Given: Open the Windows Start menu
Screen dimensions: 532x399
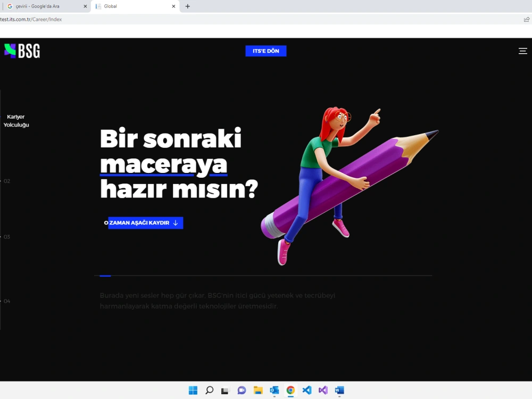Looking at the screenshot, I should (x=193, y=390).
